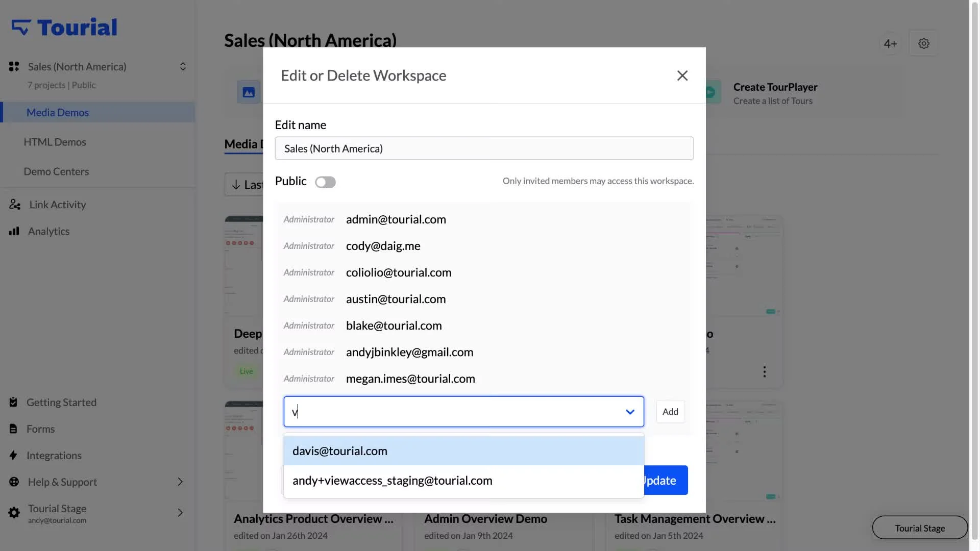Select megan.imes@tourial.com in member list
The width and height of the screenshot is (980, 551).
[x=410, y=379]
